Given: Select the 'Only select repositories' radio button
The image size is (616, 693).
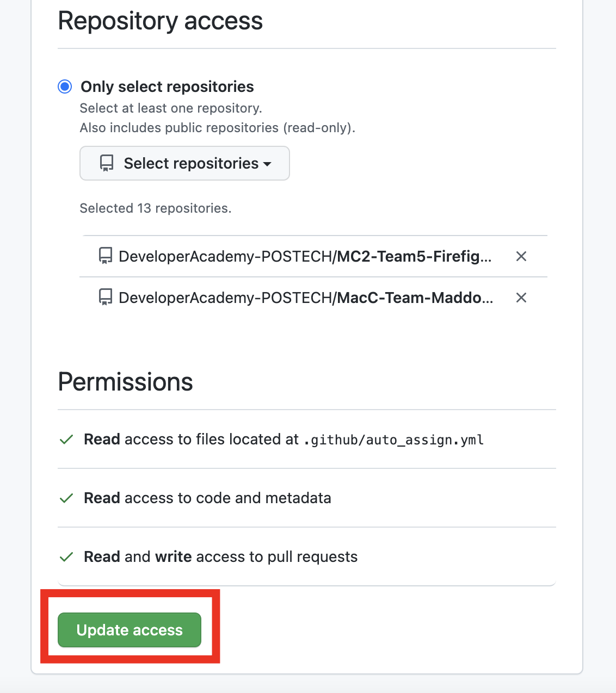Looking at the screenshot, I should tap(65, 86).
